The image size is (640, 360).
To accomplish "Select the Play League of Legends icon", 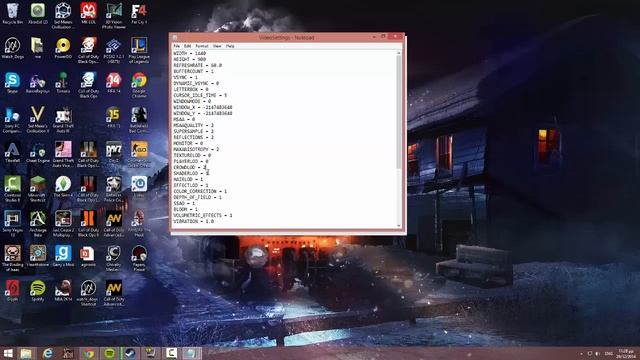I will [x=139, y=50].
